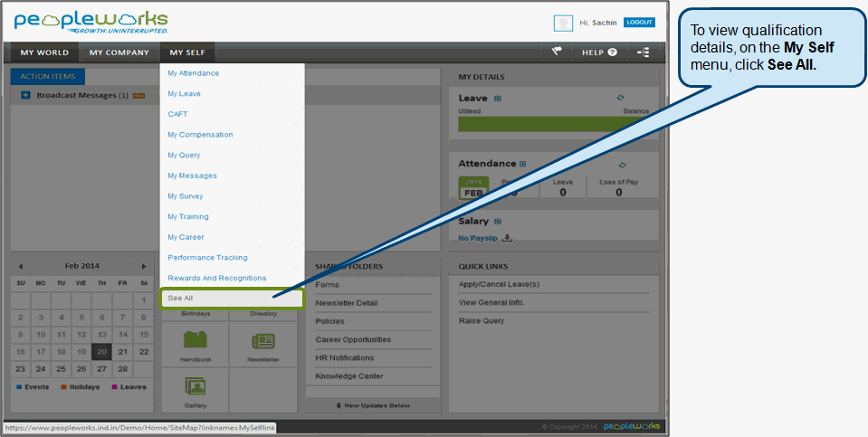The height and width of the screenshot is (437, 868).
Task: Click the Holidays legend item
Action: (x=81, y=387)
